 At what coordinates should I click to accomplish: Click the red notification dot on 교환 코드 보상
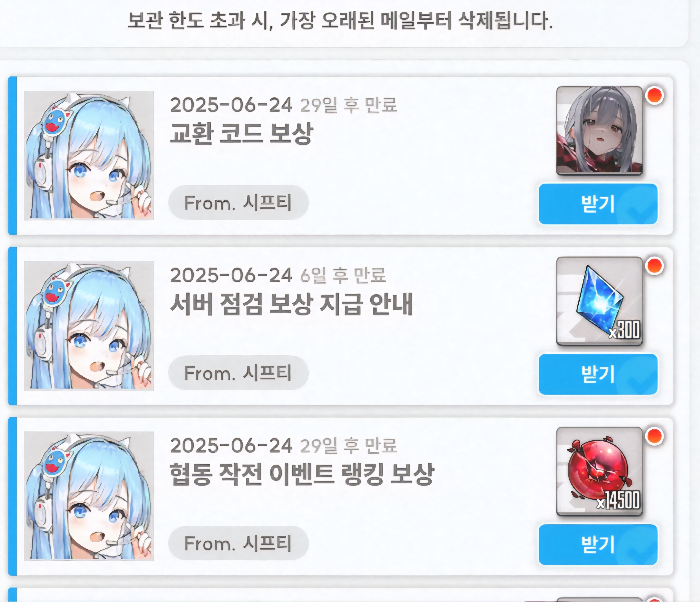tap(654, 95)
